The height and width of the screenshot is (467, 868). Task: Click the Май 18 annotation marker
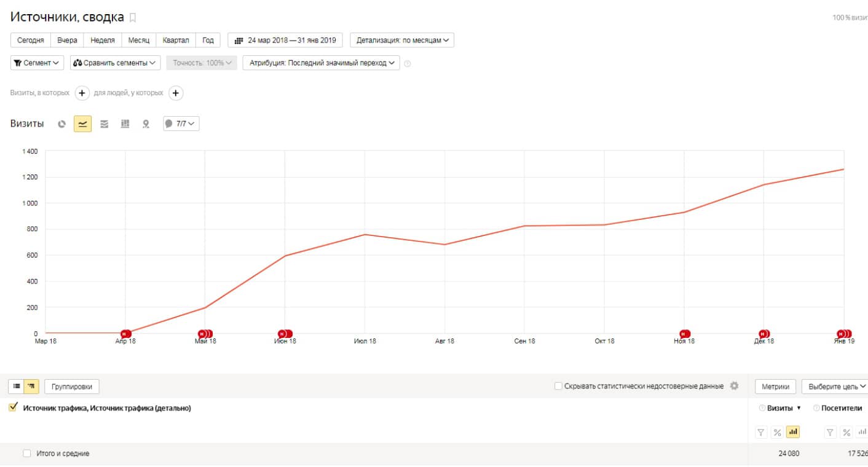click(205, 334)
